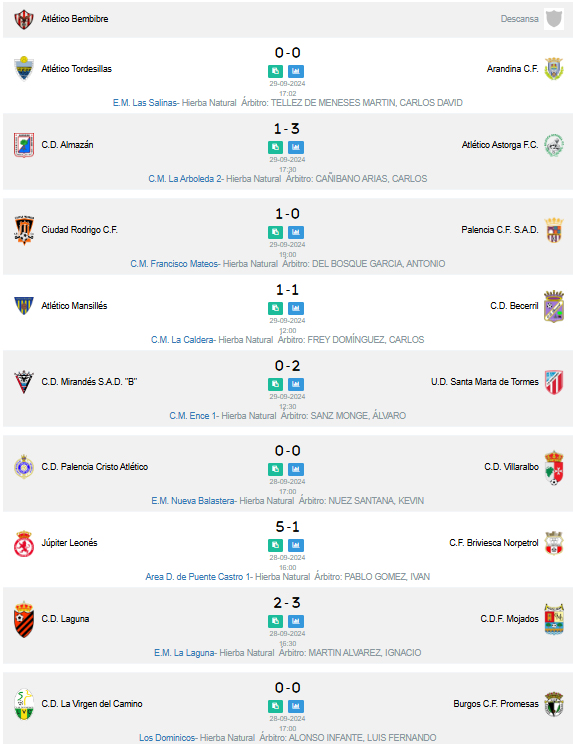The width and height of the screenshot is (573, 744).
Task: Open blue stats icon for Atlético Mansillés match
Action: point(296,308)
